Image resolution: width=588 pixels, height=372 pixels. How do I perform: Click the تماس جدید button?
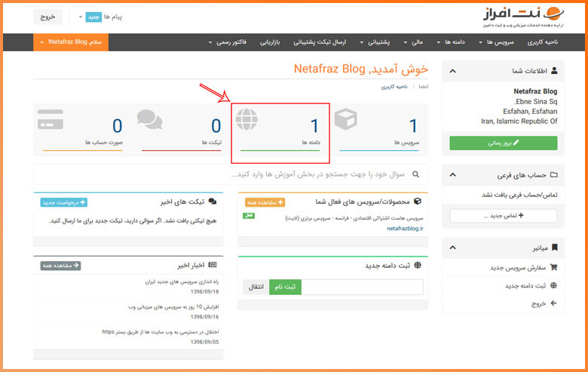pyautogui.click(x=504, y=216)
